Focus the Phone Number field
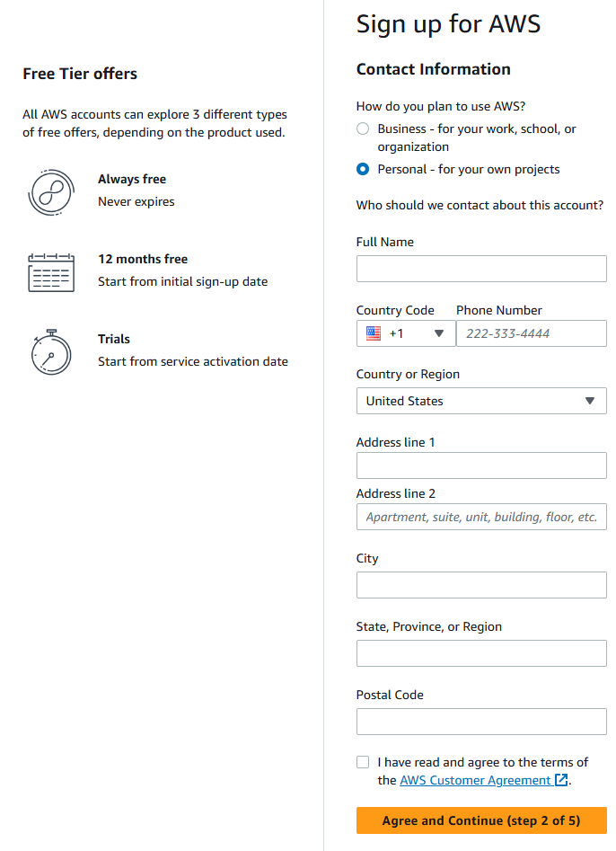616x851 pixels. tap(532, 333)
